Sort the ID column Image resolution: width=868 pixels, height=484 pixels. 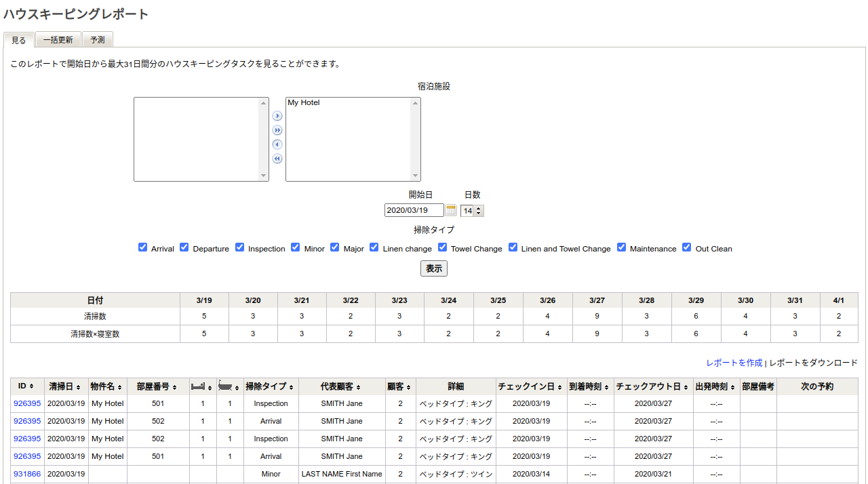(27, 386)
